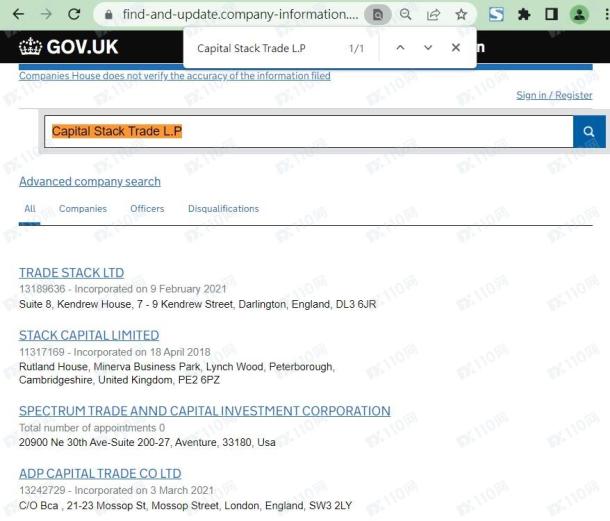Open ADP CAPITAL TRADE CO LTD result
Screen dimensions: 610x521
point(100,474)
